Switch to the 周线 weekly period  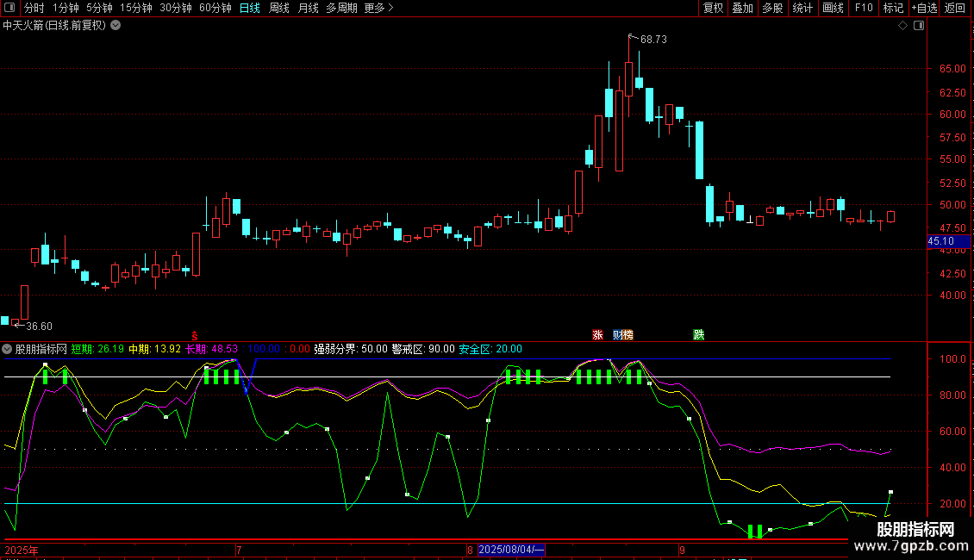(x=279, y=9)
